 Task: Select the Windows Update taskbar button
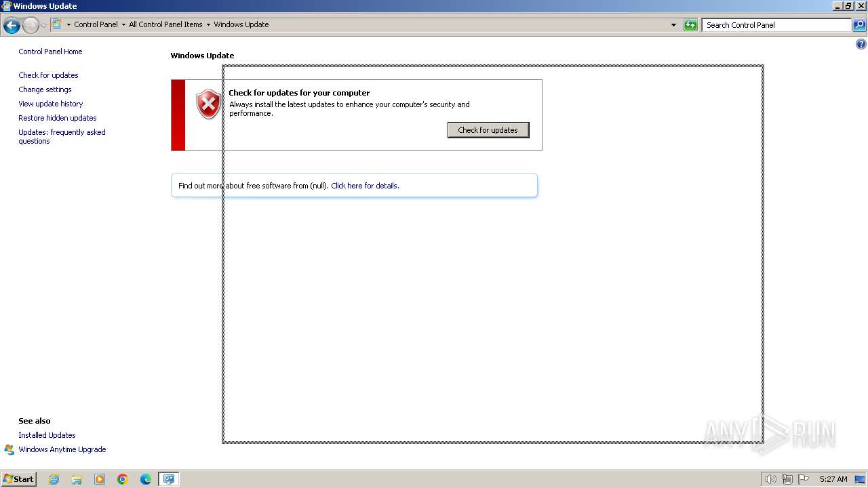168,479
